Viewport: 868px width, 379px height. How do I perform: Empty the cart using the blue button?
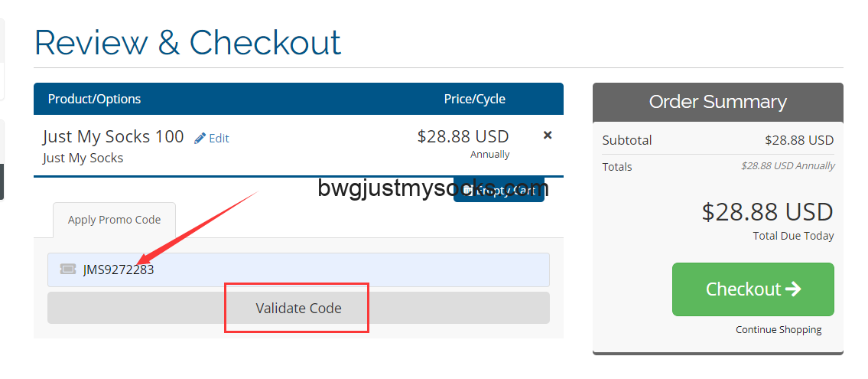499,190
